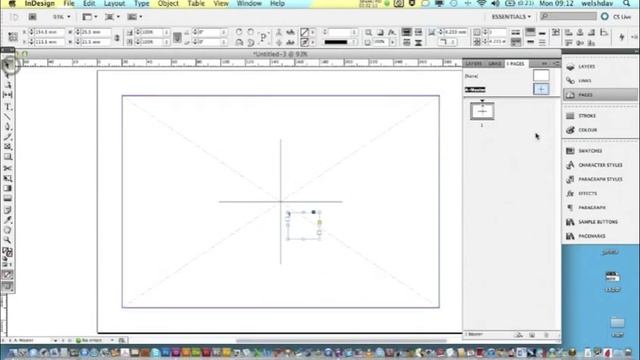Click the Wi-Fi icon in menu bar
The width and height of the screenshot is (640, 360).
pyautogui.click(x=482, y=4)
